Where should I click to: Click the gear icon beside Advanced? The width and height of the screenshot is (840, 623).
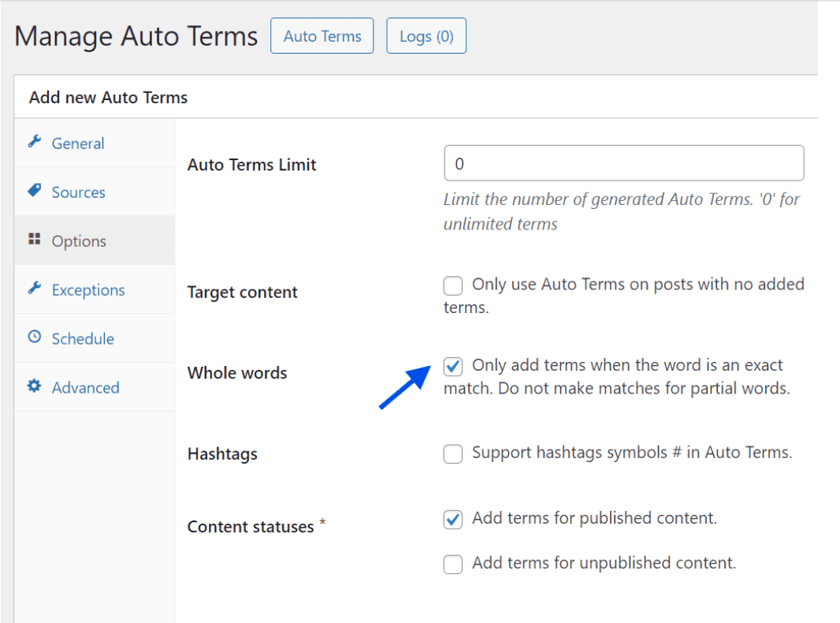point(35,386)
